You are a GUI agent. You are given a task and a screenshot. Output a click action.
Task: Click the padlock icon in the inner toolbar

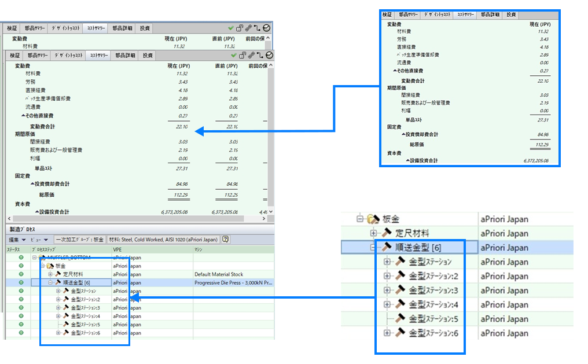pyautogui.click(x=242, y=55)
